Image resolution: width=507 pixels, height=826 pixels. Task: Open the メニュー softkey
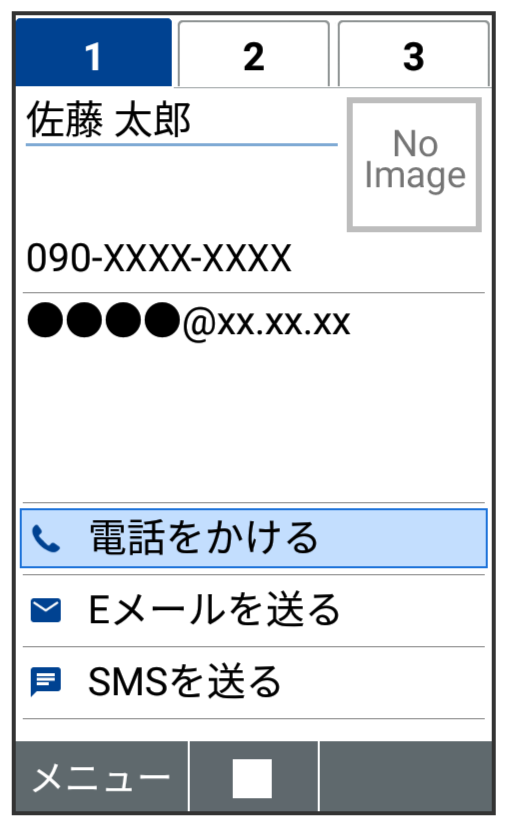[101, 778]
